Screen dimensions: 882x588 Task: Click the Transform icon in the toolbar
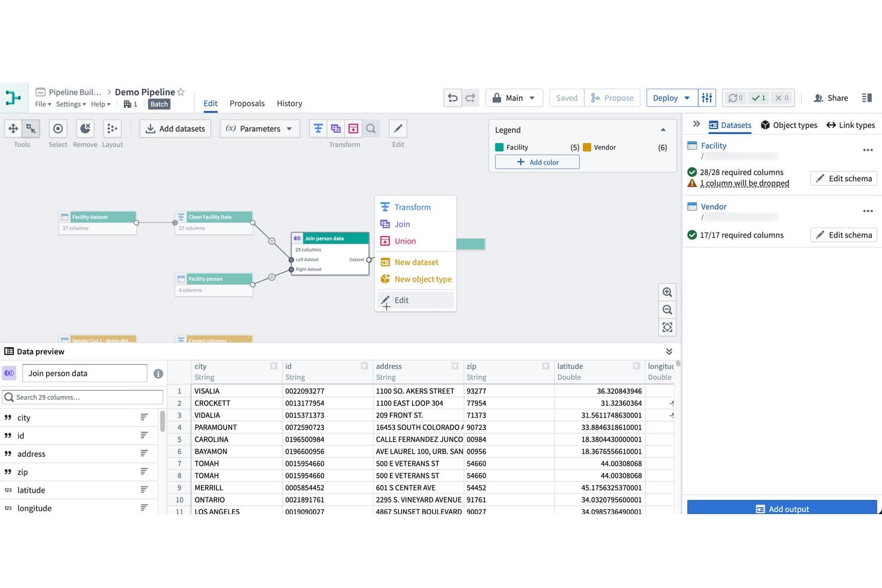318,129
